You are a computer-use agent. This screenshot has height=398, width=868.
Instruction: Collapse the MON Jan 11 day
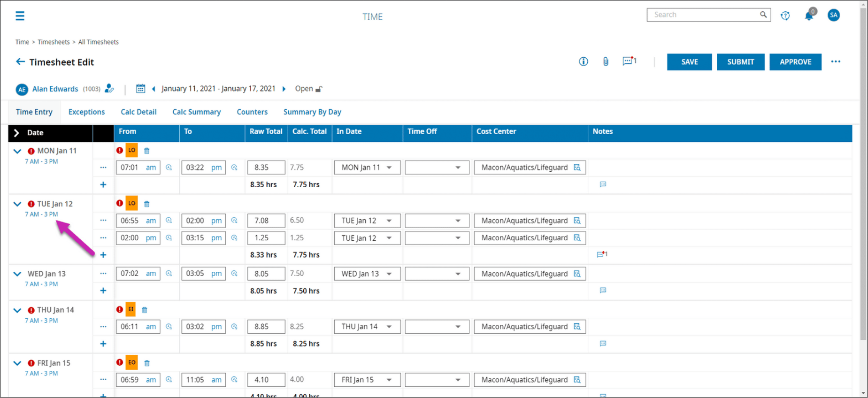[17, 151]
